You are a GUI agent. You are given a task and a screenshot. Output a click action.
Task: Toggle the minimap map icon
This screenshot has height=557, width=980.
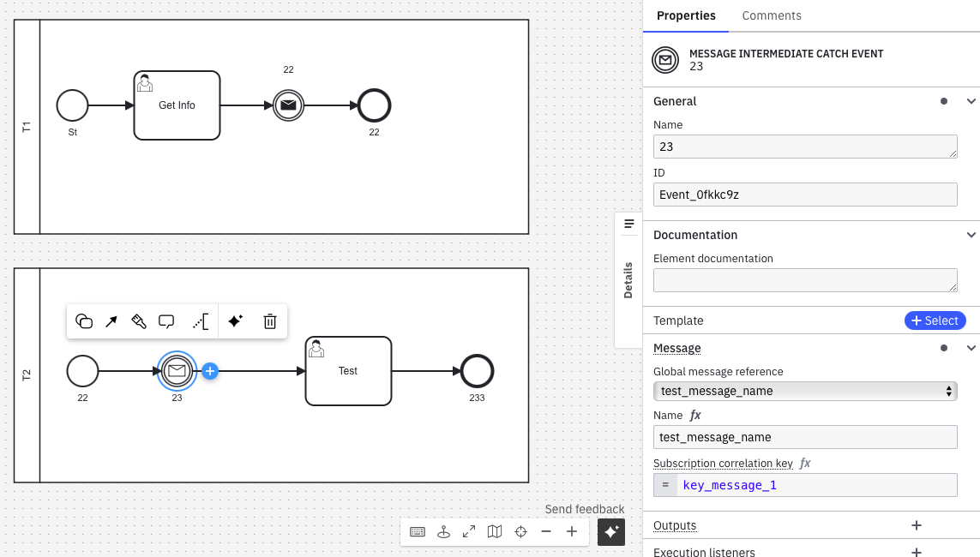495,531
